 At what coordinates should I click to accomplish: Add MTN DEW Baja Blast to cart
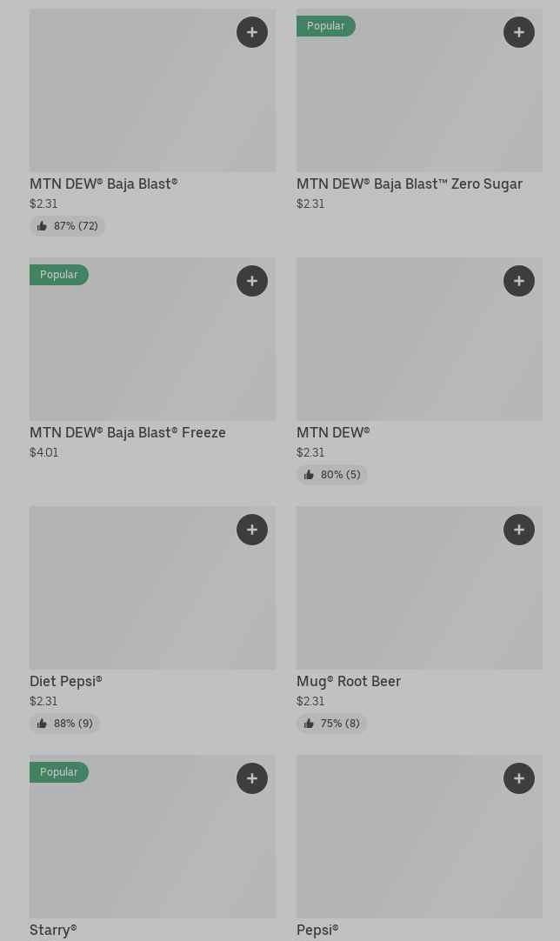tap(252, 32)
